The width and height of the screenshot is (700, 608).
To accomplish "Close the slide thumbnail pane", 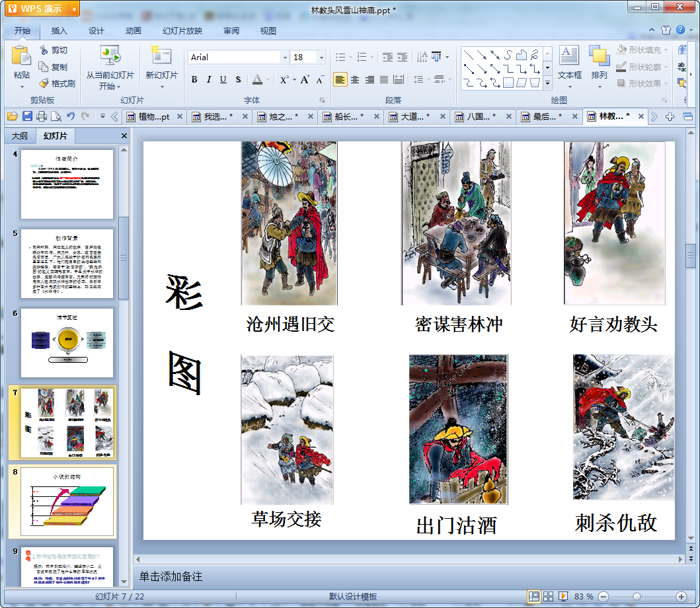I will point(124,135).
